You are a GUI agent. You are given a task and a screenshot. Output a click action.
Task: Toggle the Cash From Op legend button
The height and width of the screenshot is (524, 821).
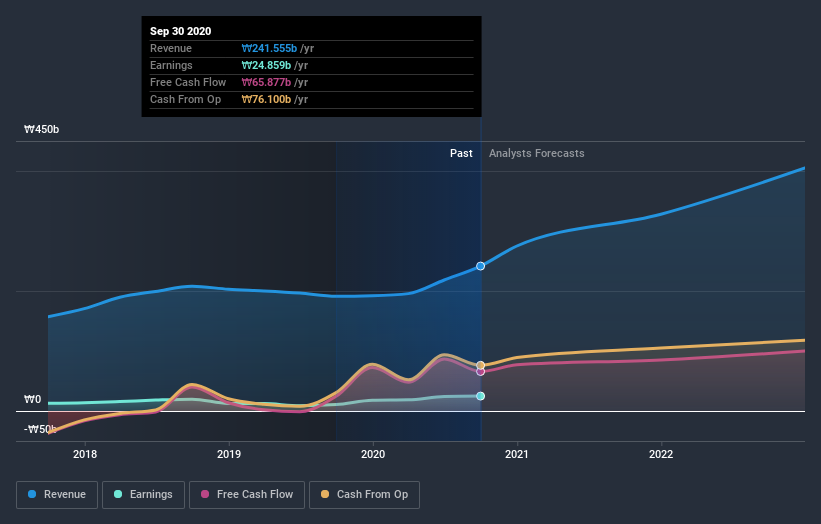tap(364, 495)
